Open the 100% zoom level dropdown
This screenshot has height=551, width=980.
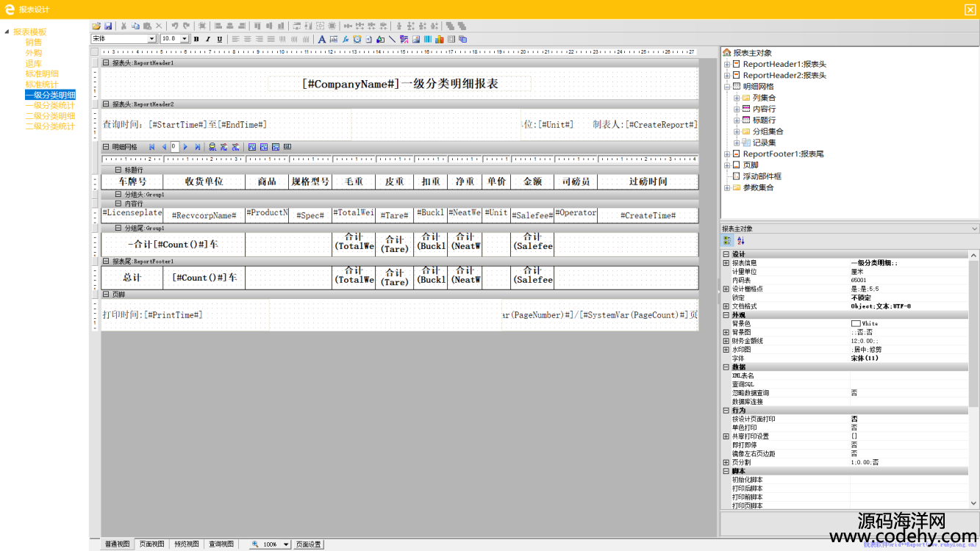click(286, 544)
